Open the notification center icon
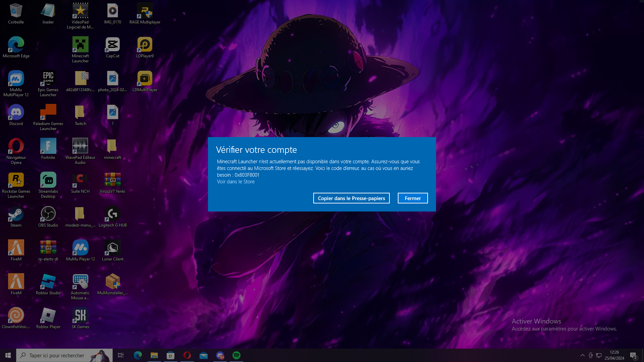This screenshot has height=362, width=644. point(633,356)
